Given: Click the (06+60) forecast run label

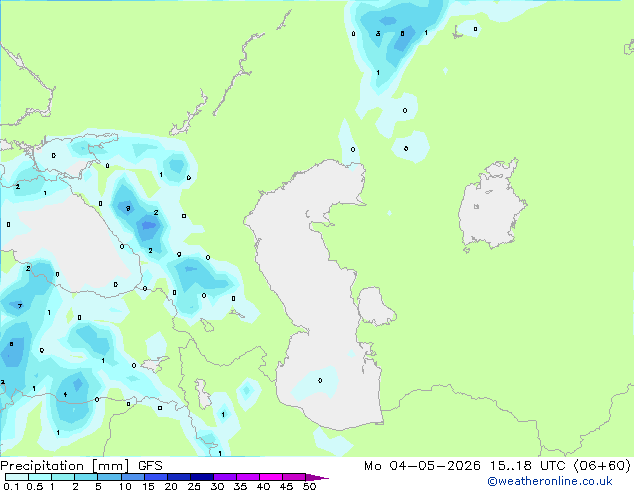Looking at the screenshot, I should (x=602, y=466).
